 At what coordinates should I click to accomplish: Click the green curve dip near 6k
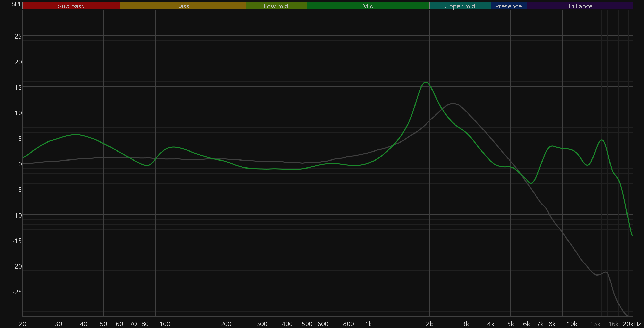531,183
